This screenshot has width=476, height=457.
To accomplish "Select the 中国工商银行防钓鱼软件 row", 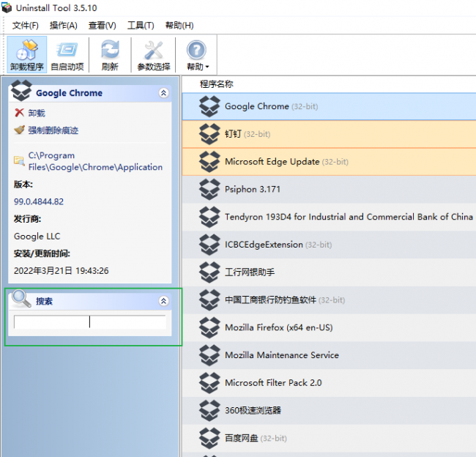I will 329,300.
